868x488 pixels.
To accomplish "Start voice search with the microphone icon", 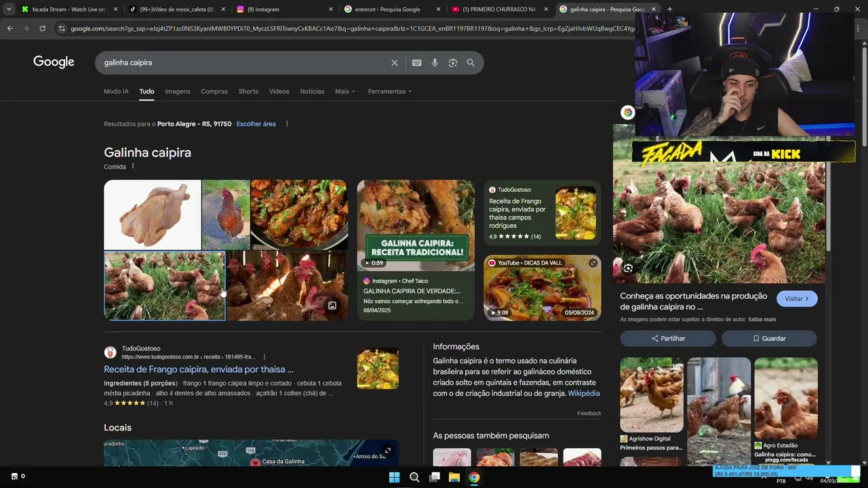I will coord(435,62).
